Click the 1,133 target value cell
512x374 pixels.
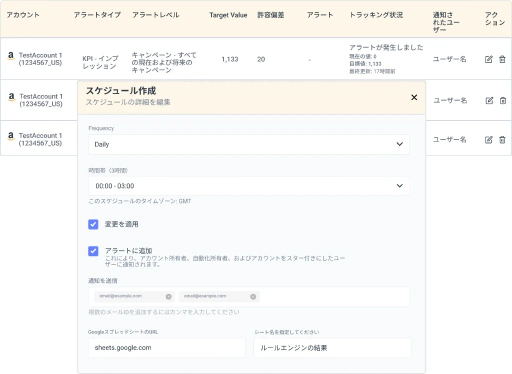(x=230, y=59)
